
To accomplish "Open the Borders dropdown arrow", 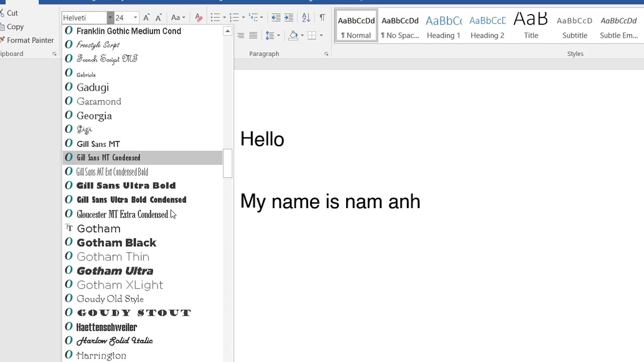I will (321, 35).
